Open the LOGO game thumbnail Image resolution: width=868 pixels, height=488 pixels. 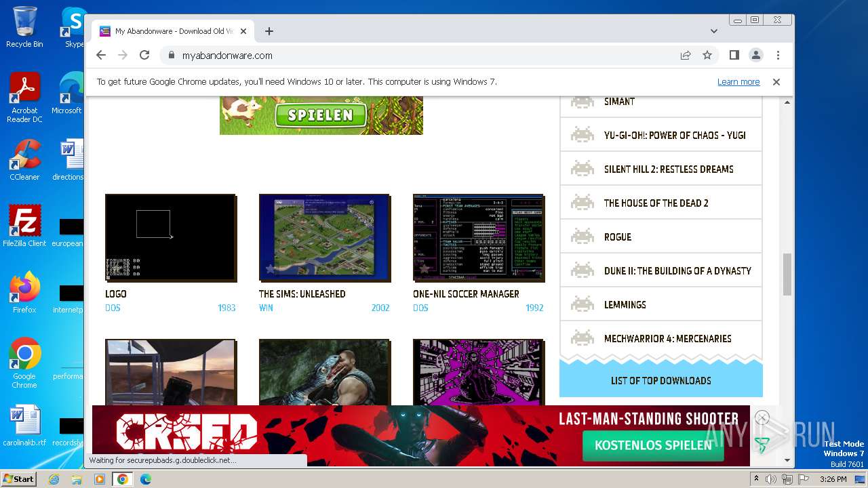coord(171,238)
